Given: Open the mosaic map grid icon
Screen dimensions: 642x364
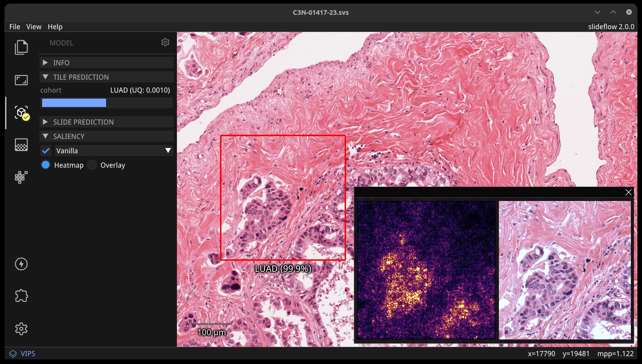Looking at the screenshot, I should pyautogui.click(x=21, y=177).
